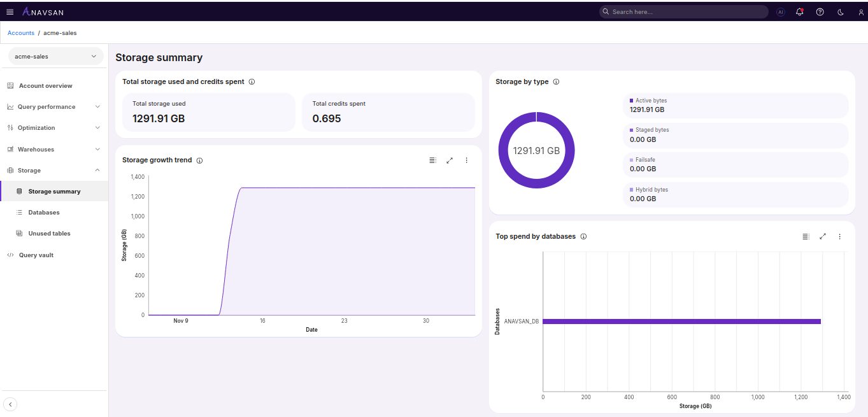
Task: Click the AI assistant icon
Action: (x=781, y=12)
